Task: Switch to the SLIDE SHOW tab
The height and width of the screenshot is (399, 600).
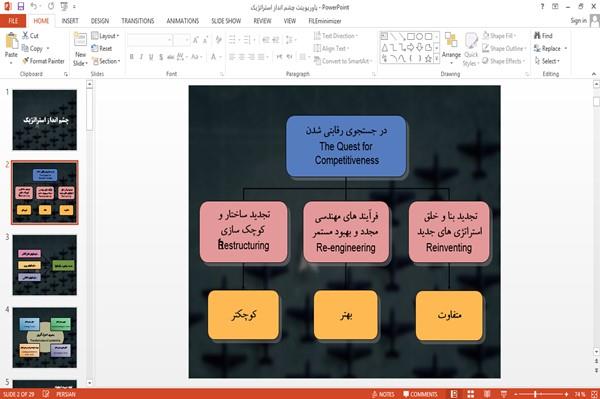Action: click(x=226, y=21)
